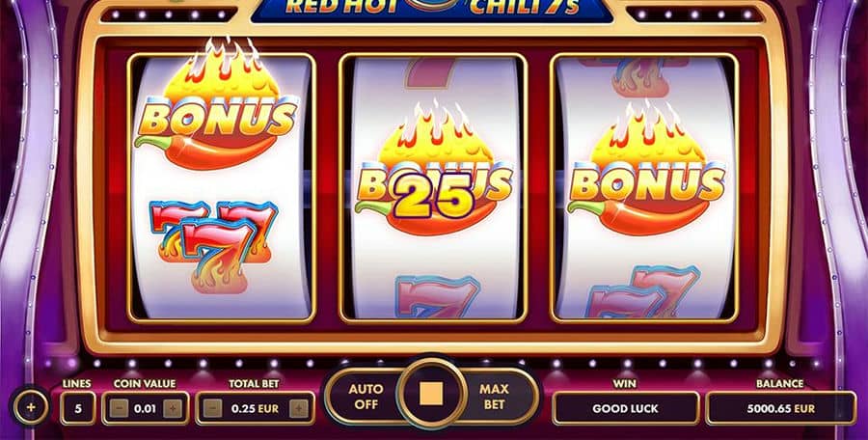Open the plus menu in the bottom-left corner
868x440 pixels.
(x=31, y=407)
